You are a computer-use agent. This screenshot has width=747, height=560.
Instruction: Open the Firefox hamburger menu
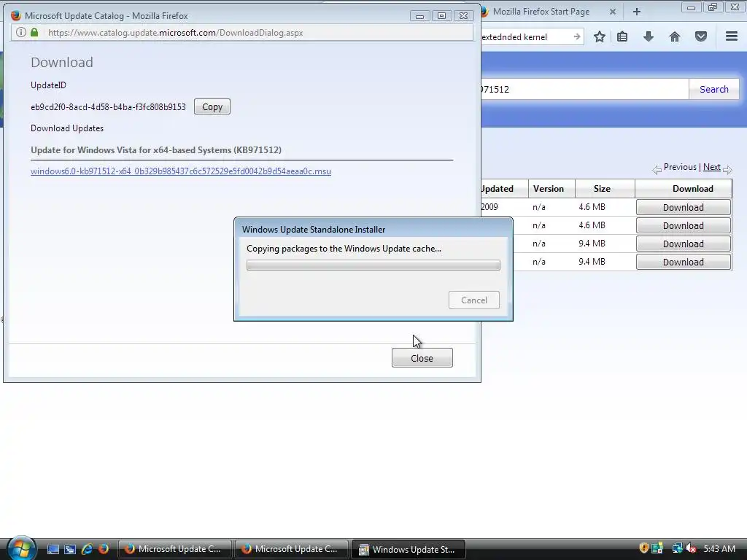pyautogui.click(x=732, y=36)
